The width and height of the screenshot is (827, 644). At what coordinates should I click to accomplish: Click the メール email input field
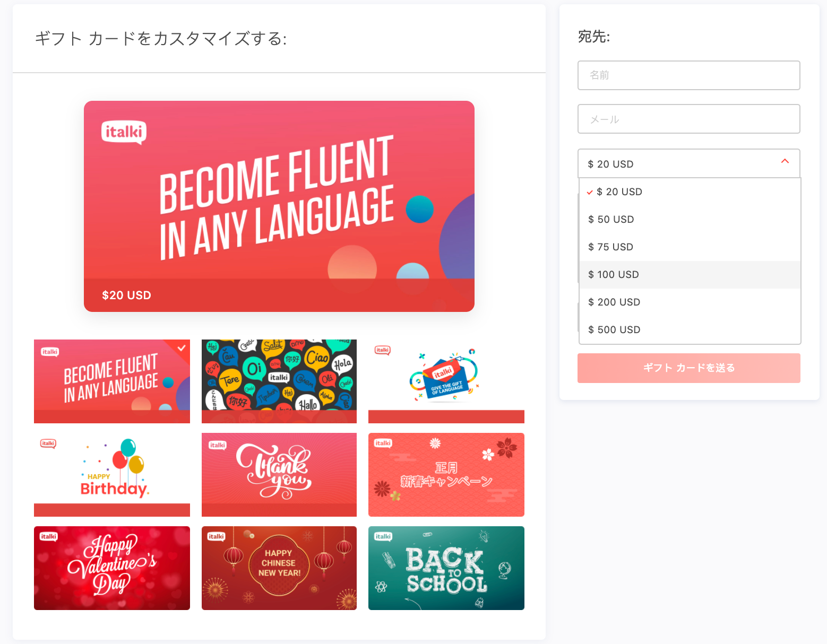689,119
